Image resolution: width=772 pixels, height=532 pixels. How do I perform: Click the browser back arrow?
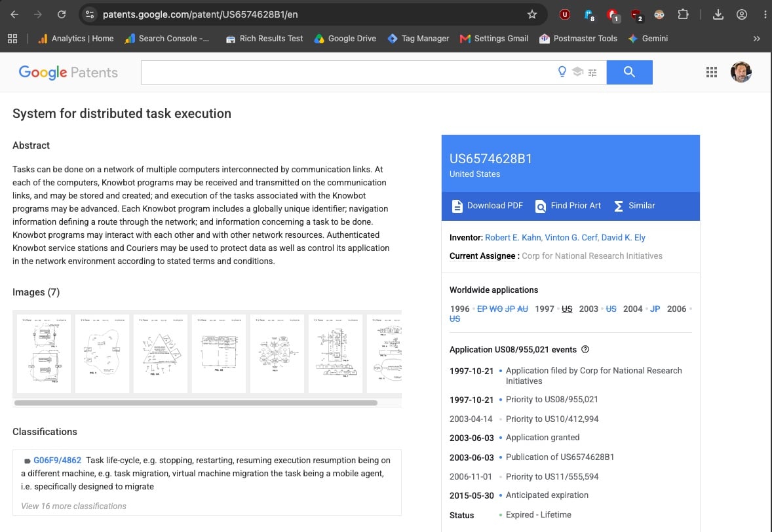15,14
